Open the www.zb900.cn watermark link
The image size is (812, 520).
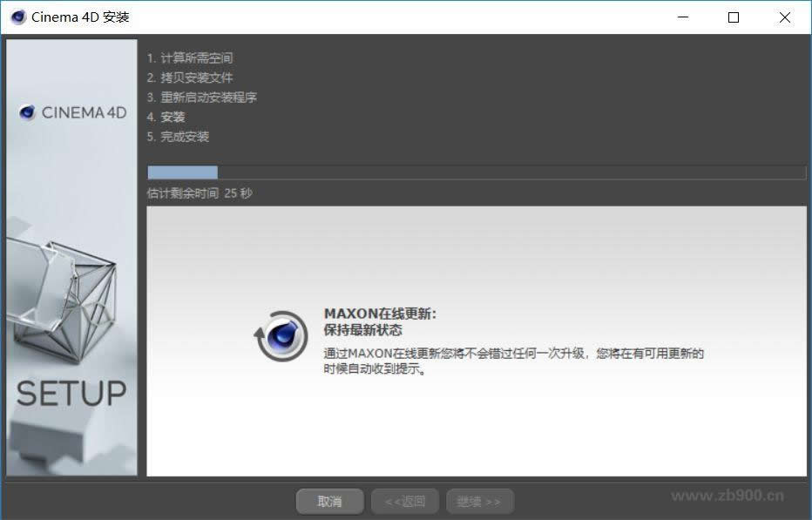(x=728, y=494)
